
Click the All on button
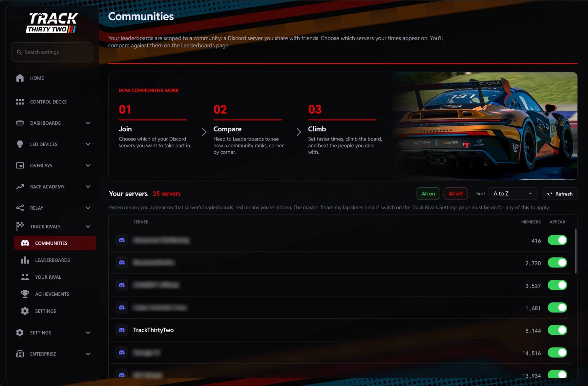[428, 194]
